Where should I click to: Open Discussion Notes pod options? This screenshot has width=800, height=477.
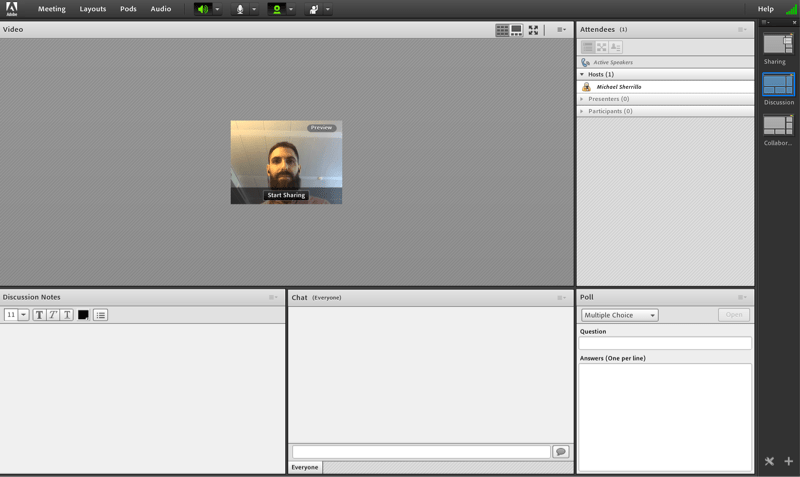pyautogui.click(x=273, y=297)
